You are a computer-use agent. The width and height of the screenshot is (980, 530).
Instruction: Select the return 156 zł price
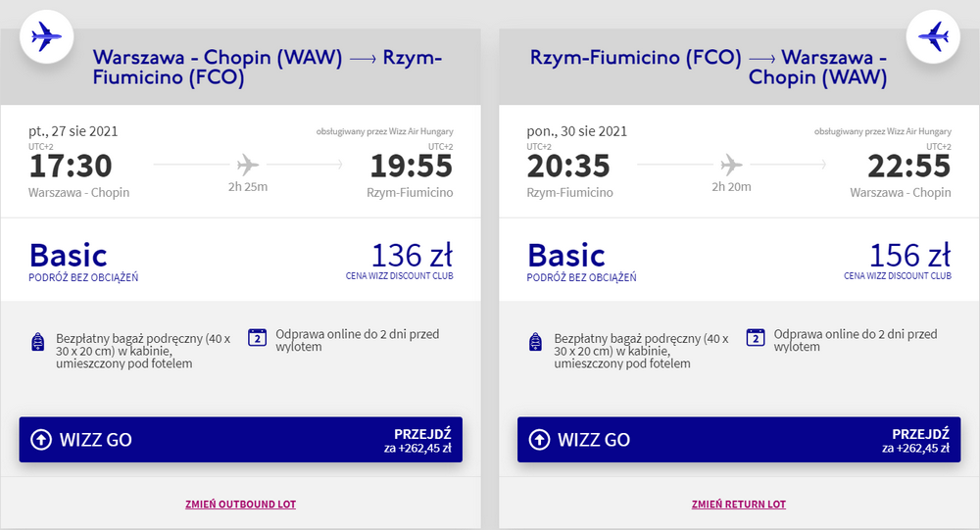(910, 256)
